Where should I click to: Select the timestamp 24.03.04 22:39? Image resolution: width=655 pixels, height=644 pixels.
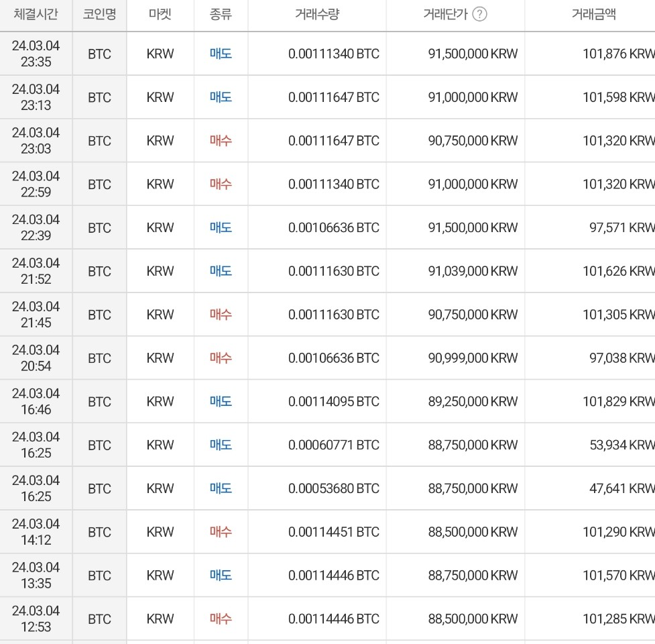[36, 227]
